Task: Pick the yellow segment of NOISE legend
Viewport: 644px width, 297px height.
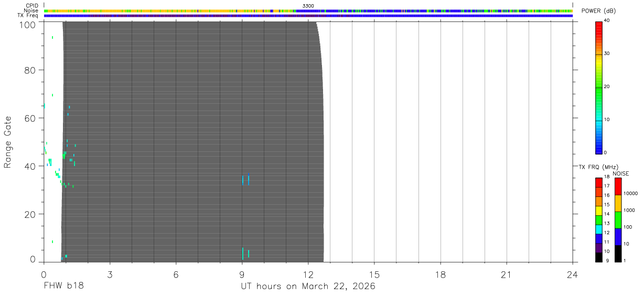Action: pos(618,203)
